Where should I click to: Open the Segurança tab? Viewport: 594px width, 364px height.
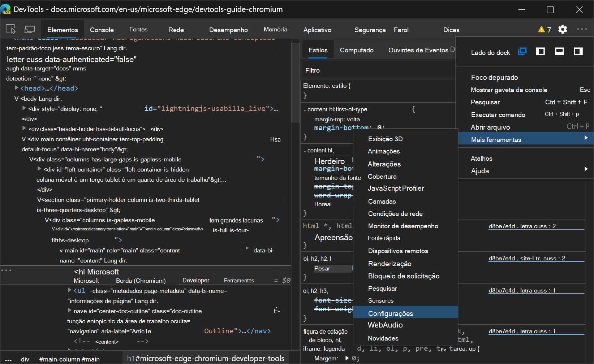(370, 30)
